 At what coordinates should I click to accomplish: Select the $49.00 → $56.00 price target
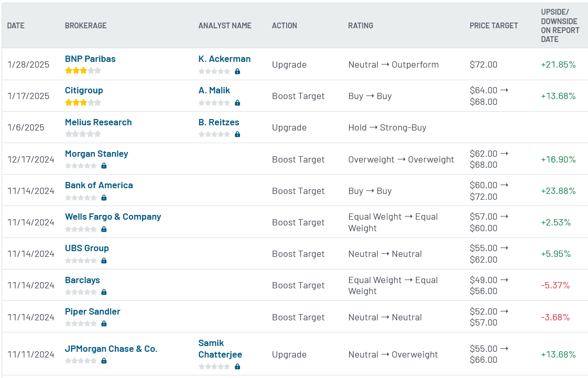[x=489, y=285]
